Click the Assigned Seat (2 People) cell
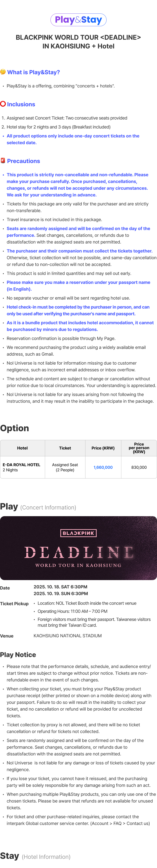157x868 pixels. [x=65, y=467]
